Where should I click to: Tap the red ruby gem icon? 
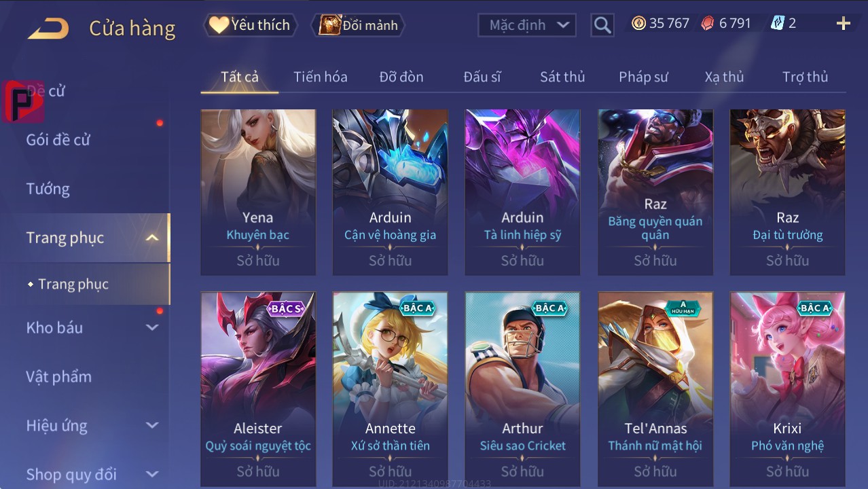(x=708, y=23)
